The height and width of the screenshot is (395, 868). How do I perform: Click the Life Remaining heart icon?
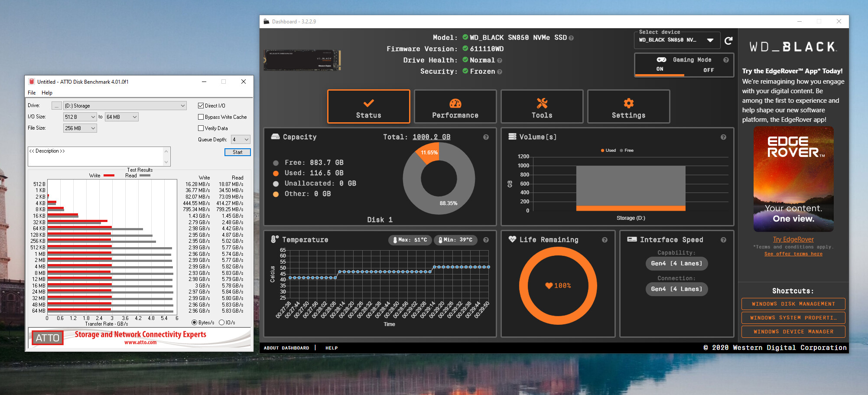click(x=512, y=239)
